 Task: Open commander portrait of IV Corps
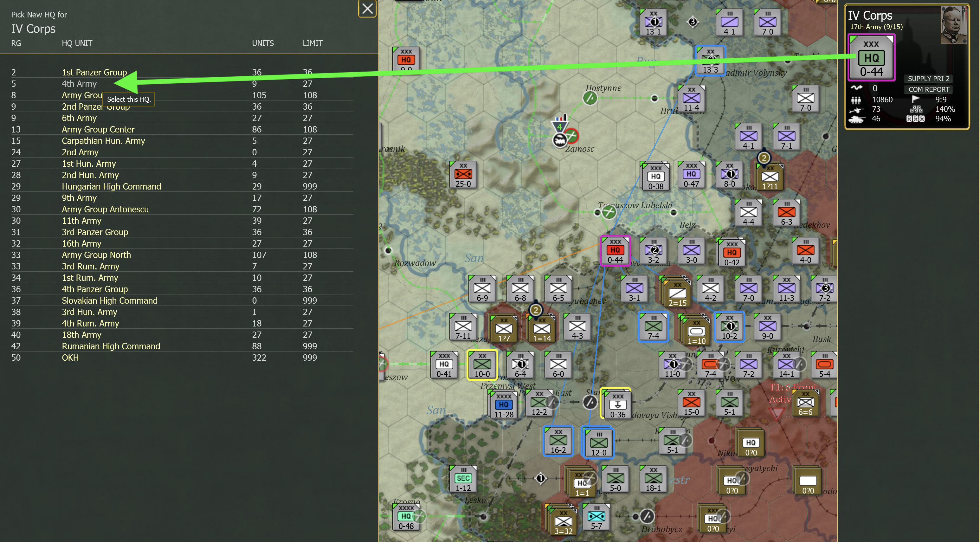tap(953, 25)
